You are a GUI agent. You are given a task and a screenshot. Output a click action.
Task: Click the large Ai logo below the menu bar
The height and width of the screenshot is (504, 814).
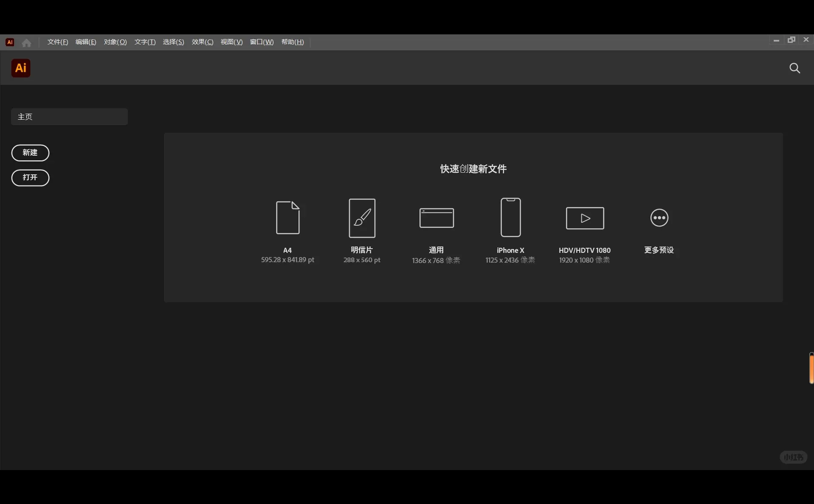tap(21, 68)
